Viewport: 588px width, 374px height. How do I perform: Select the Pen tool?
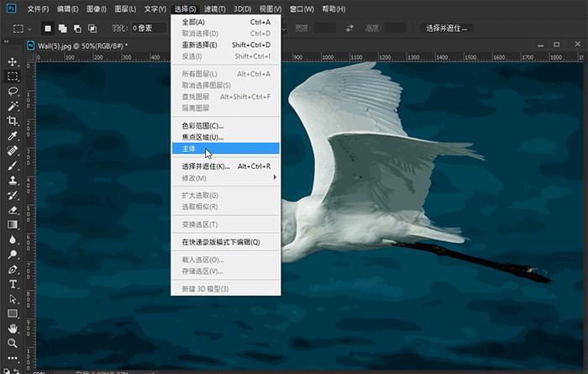[13, 269]
